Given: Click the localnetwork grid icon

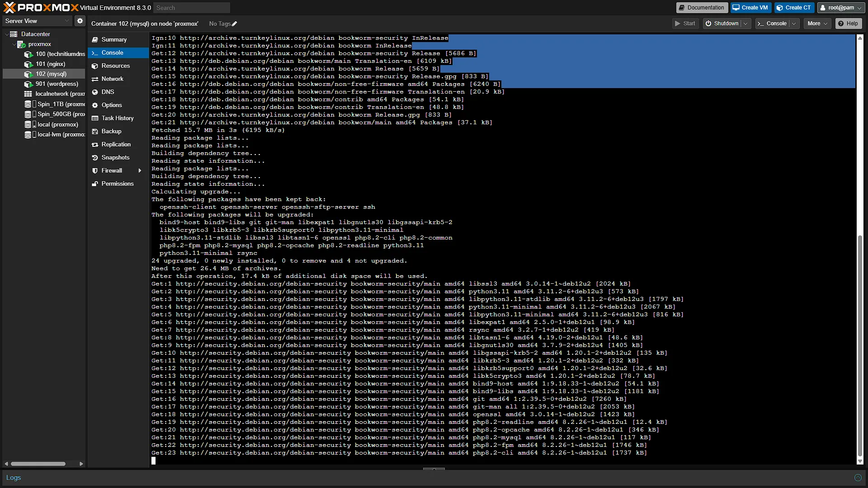Looking at the screenshot, I should click(28, 94).
